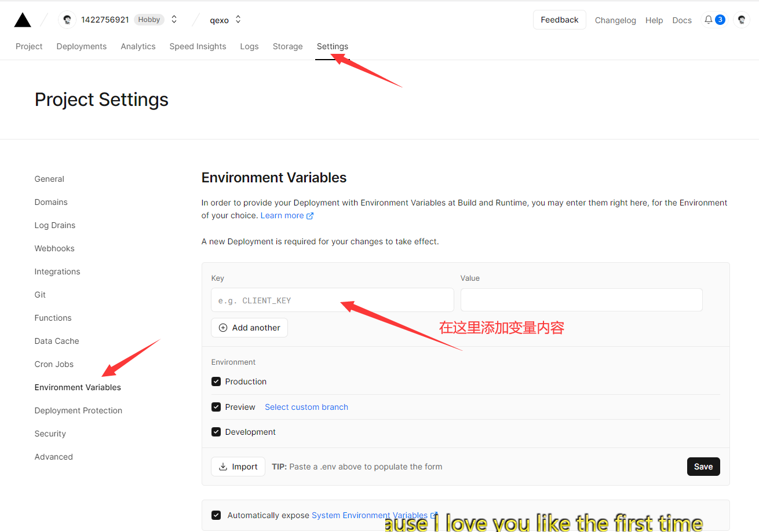Screen dimensions: 759x532
Task: Expand the team switcher next to Hobby
Action: coord(174,20)
